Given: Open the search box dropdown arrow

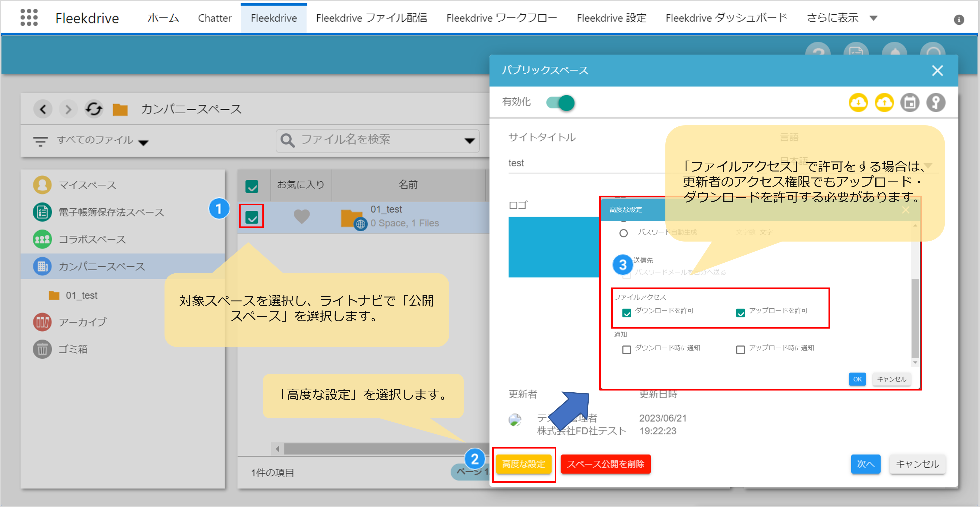Looking at the screenshot, I should (469, 141).
